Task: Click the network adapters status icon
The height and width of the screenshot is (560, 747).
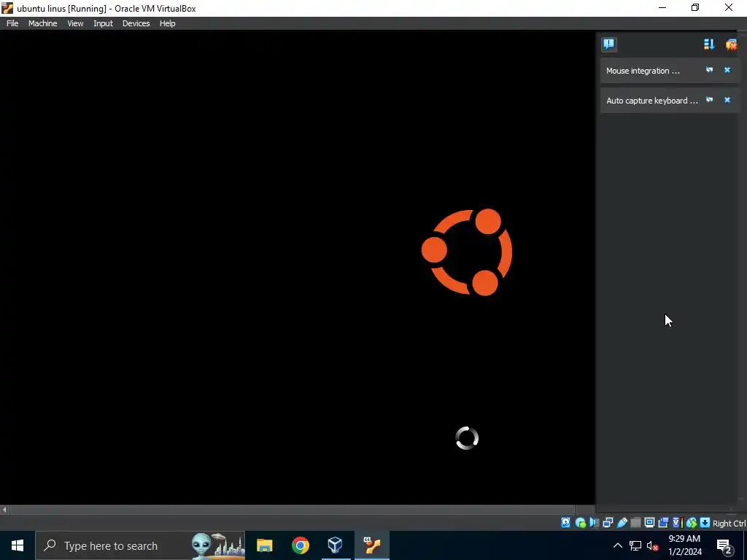Action: pyautogui.click(x=608, y=523)
